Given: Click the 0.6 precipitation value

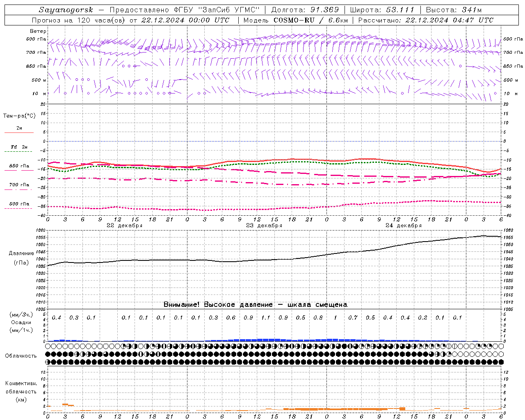Looking at the screenshot, I should pyautogui.click(x=231, y=318).
